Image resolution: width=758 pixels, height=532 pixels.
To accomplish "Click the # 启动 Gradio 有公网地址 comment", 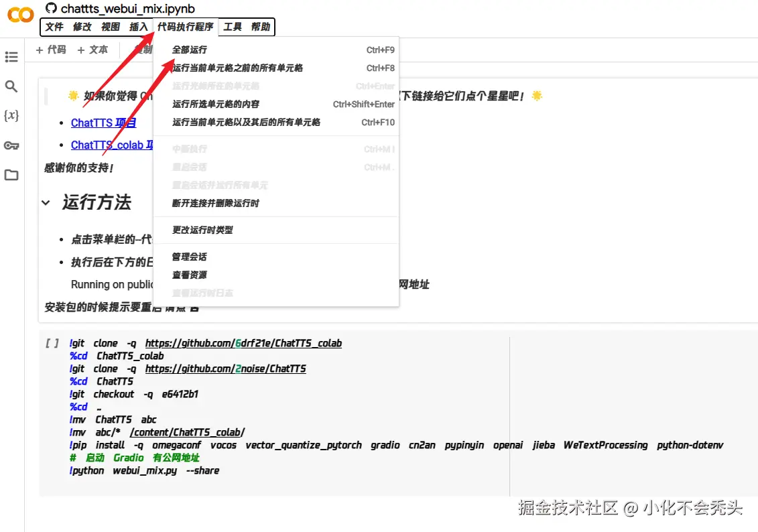I will (135, 458).
